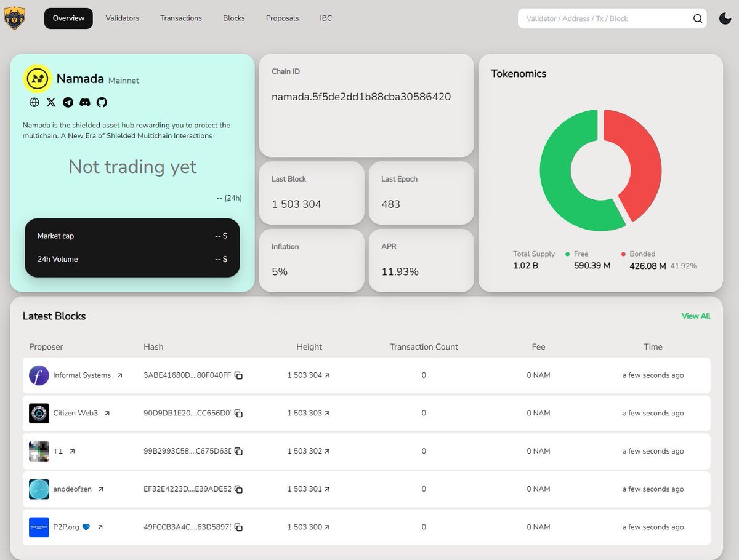Copy hash 49FCCB3A4C...63D5897
Image resolution: width=739 pixels, height=560 pixels.
(x=238, y=527)
